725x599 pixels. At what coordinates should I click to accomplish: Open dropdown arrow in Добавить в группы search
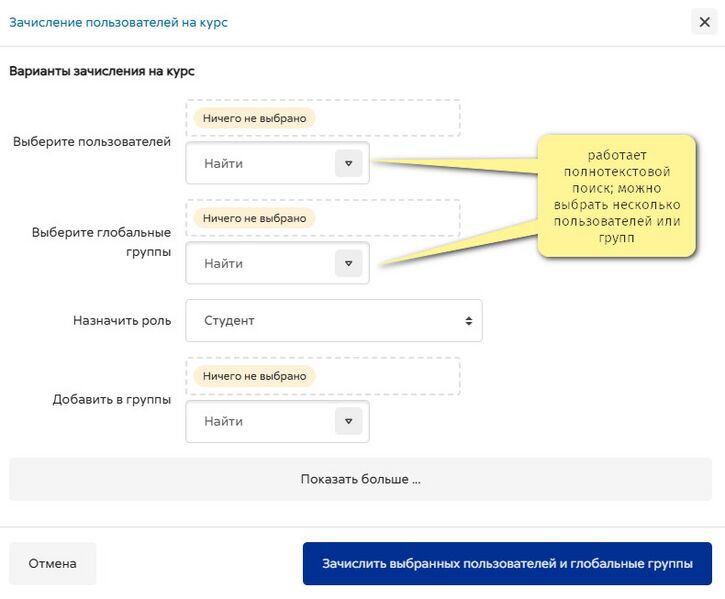coord(349,421)
